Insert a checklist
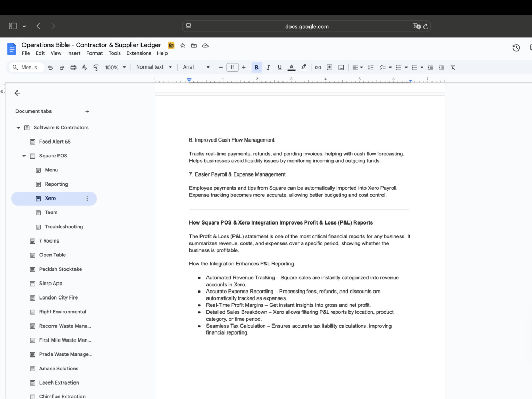Viewport: 532px width, 399px height. (x=383, y=68)
